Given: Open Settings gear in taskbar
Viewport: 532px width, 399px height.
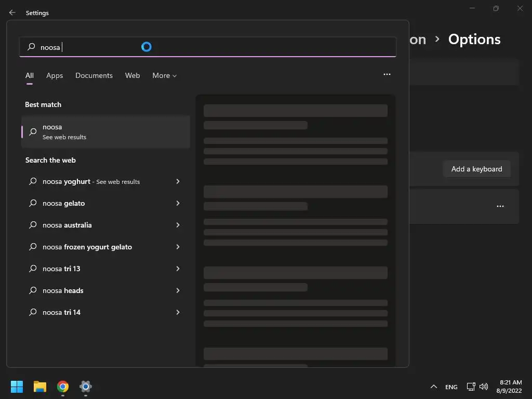Looking at the screenshot, I should (x=86, y=387).
